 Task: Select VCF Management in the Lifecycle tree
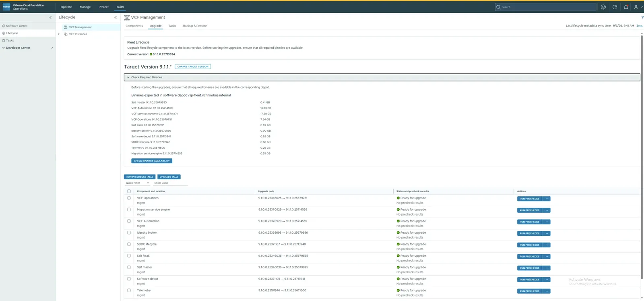tap(80, 27)
